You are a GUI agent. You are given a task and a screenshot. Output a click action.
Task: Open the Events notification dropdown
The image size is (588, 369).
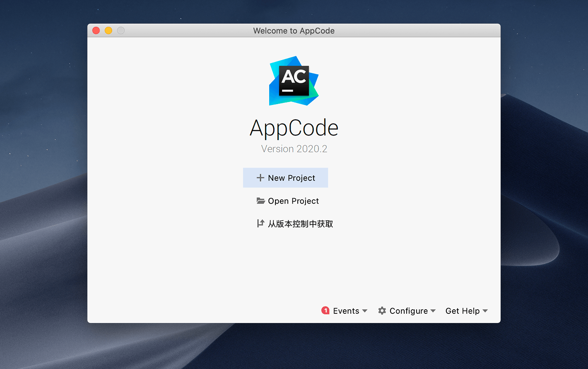(x=345, y=311)
